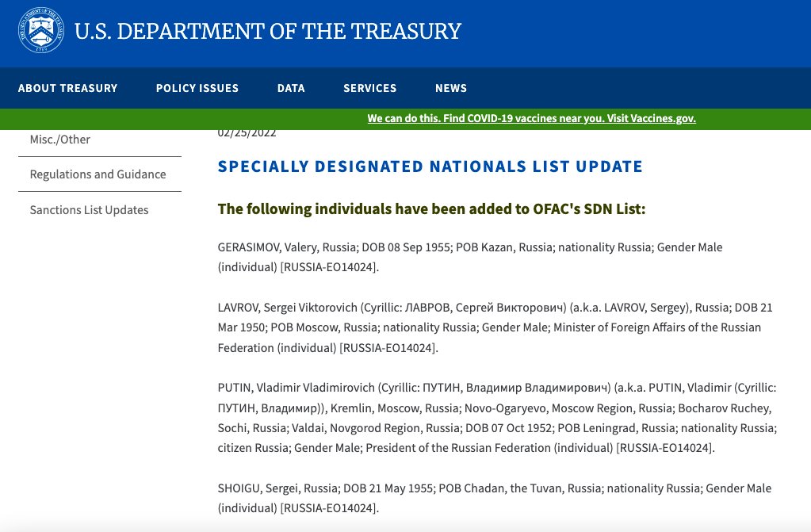Open Regulations and Guidance sidebar link

[98, 174]
